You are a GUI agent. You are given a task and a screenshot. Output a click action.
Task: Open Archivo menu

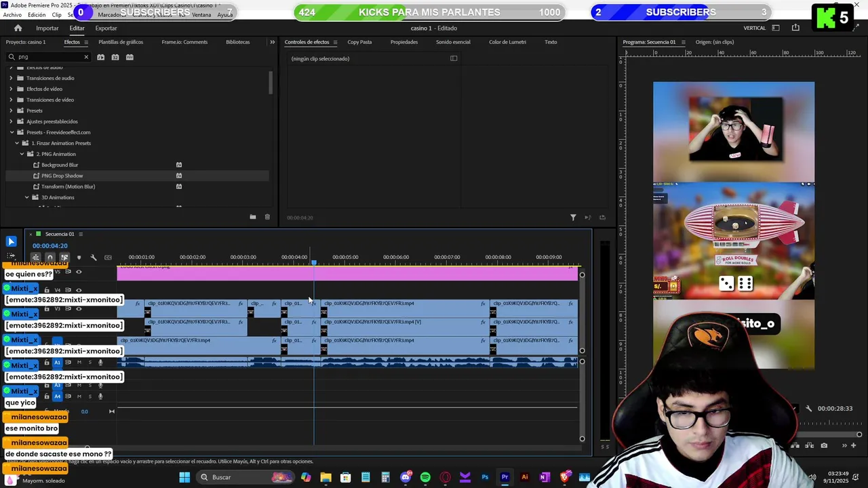pyautogui.click(x=12, y=15)
